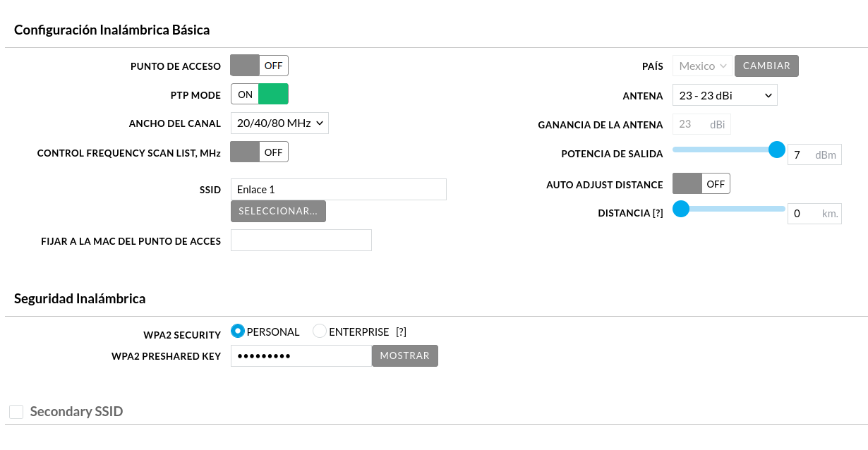Click the SSID text field
Viewport: 868px width, 450px height.
click(338, 189)
